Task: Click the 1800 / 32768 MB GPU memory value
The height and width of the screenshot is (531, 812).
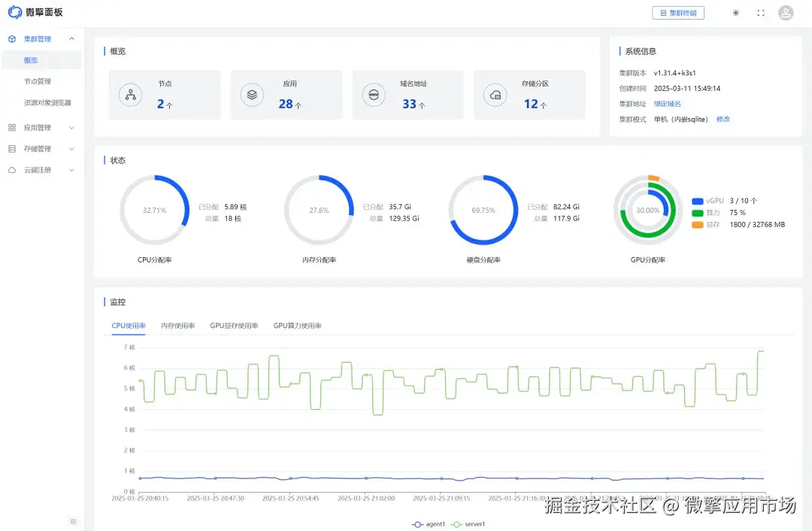Action: click(x=757, y=225)
